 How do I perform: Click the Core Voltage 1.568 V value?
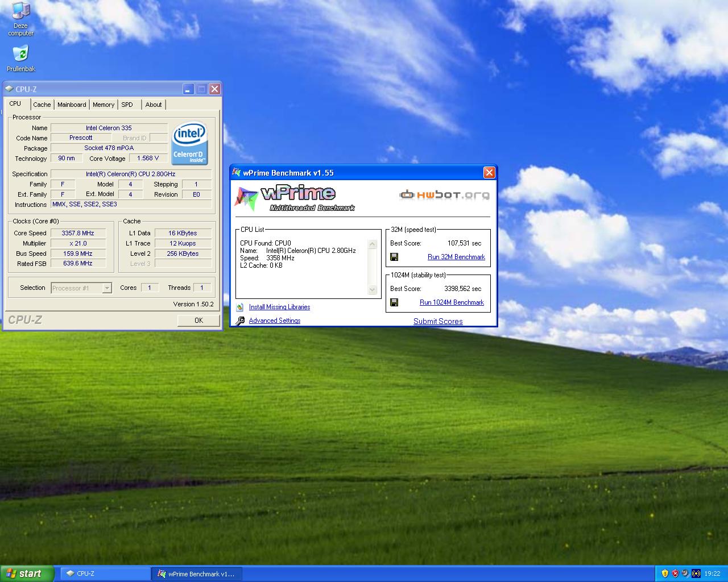(x=148, y=158)
